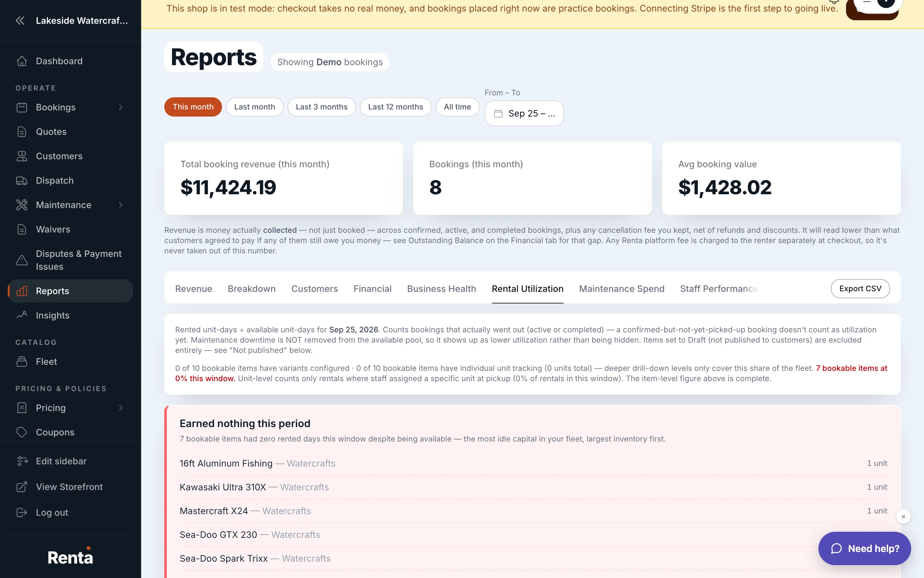Open Dashboard via house icon
924x578 pixels.
click(x=22, y=61)
